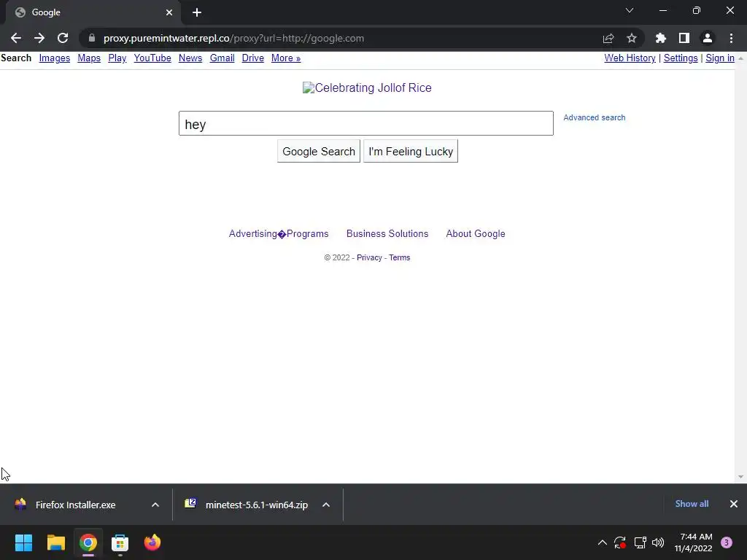Image resolution: width=747 pixels, height=560 pixels.
Task: Click I'm Feeling Lucky button
Action: [x=411, y=151]
